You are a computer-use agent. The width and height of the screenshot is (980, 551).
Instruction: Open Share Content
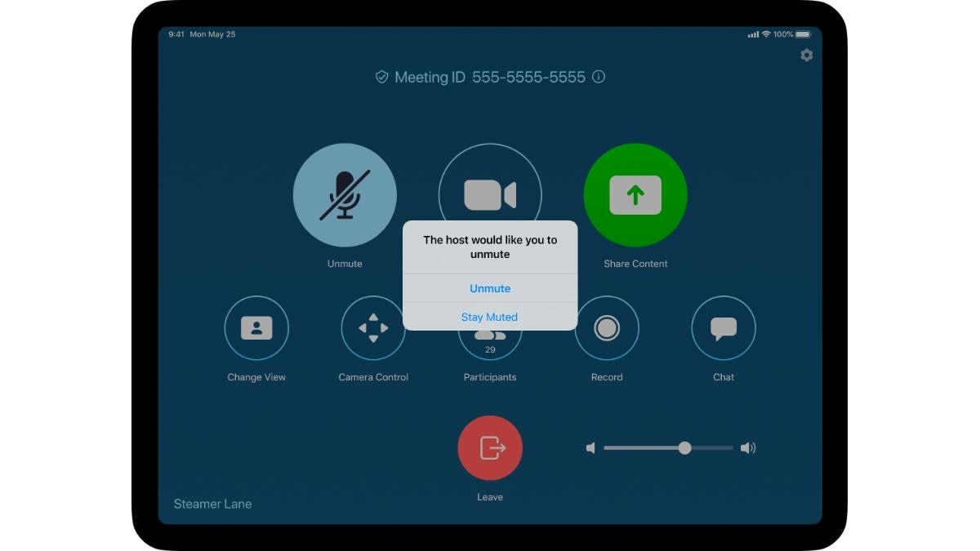[x=635, y=195]
